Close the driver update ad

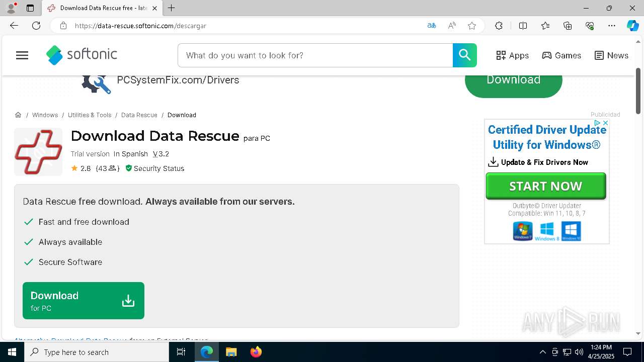[x=606, y=123]
